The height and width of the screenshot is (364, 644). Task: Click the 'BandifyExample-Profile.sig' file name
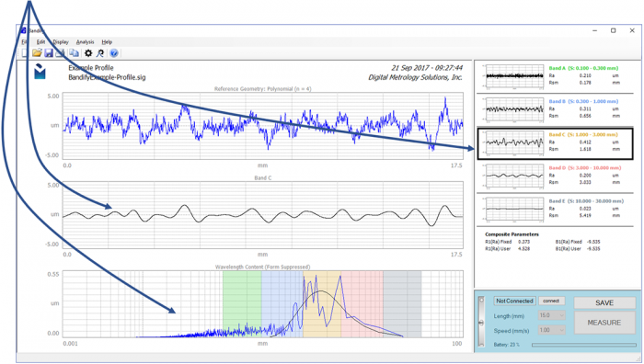[107, 77]
